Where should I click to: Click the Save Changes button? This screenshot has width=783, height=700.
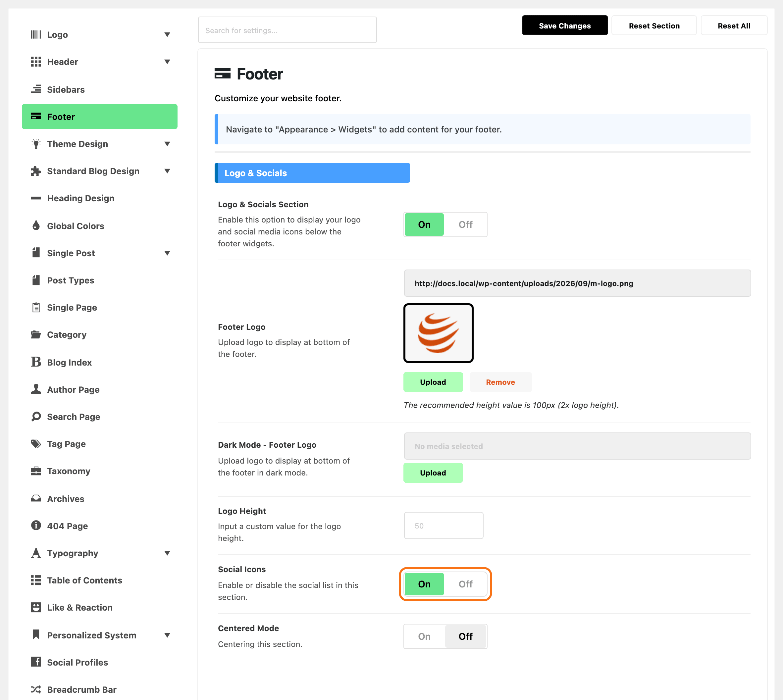[564, 25]
